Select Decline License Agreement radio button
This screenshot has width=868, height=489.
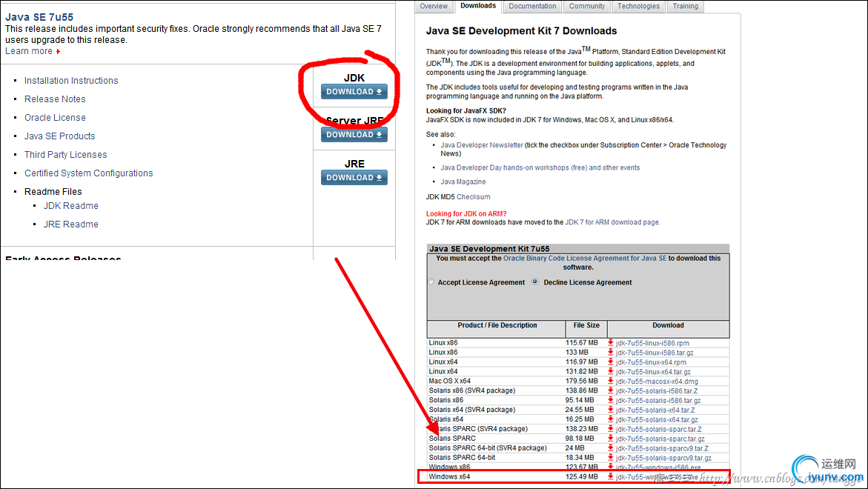tap(534, 282)
